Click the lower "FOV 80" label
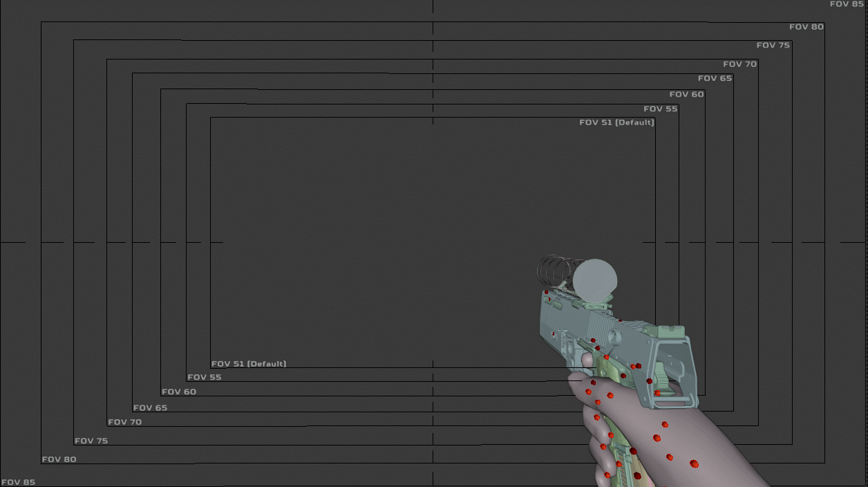This screenshot has width=868, height=487. point(59,459)
